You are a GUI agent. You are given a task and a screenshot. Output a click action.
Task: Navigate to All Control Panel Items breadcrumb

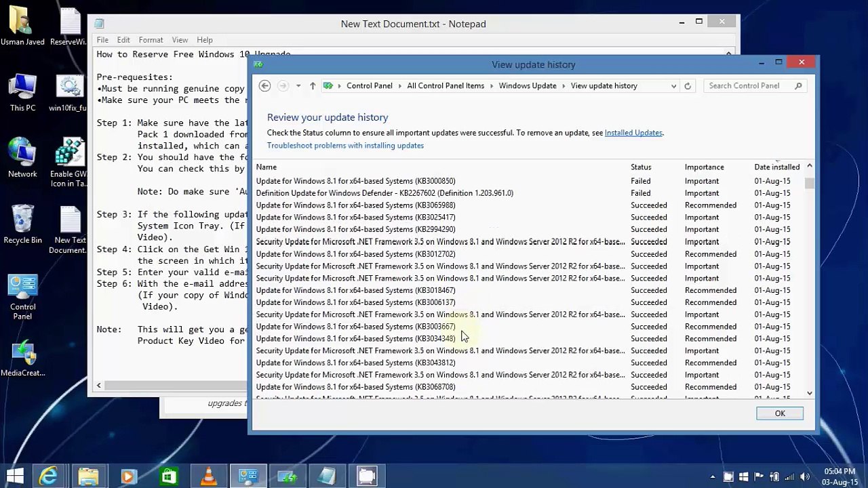pyautogui.click(x=446, y=86)
